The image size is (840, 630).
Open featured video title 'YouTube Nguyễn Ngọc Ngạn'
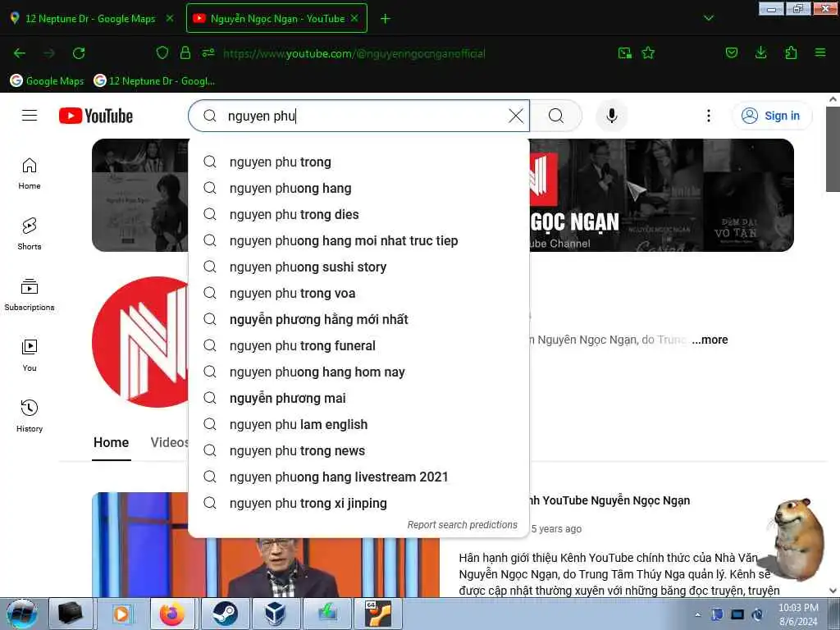click(x=609, y=500)
